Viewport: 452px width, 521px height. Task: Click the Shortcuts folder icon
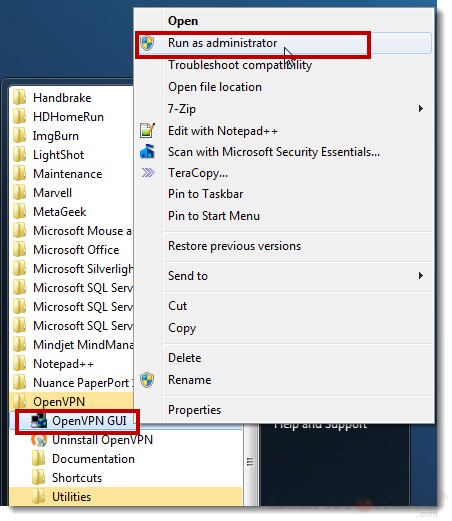pos(39,478)
